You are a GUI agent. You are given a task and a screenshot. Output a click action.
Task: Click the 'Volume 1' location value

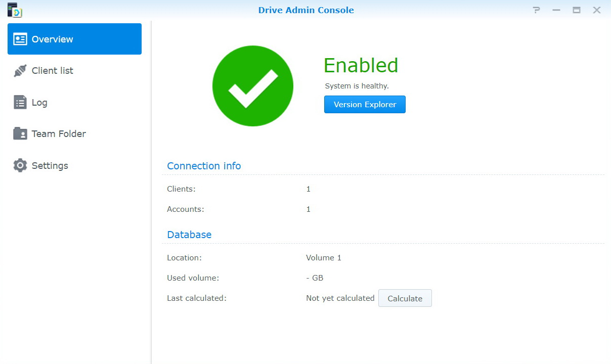tap(324, 258)
